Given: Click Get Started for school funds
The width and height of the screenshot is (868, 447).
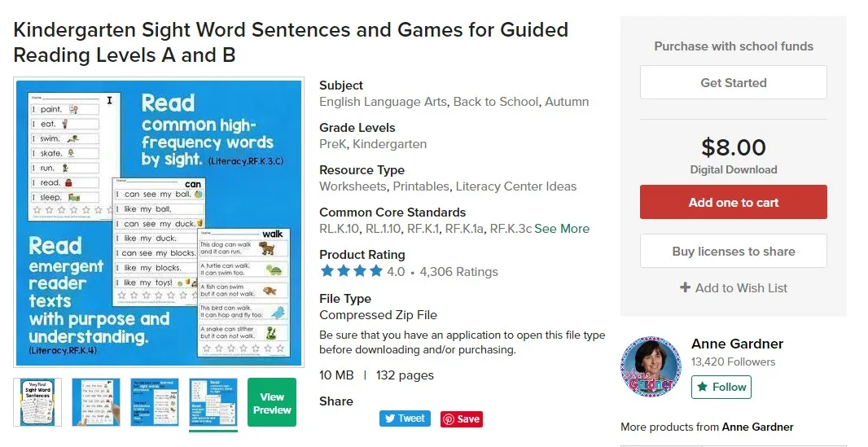Looking at the screenshot, I should [733, 83].
